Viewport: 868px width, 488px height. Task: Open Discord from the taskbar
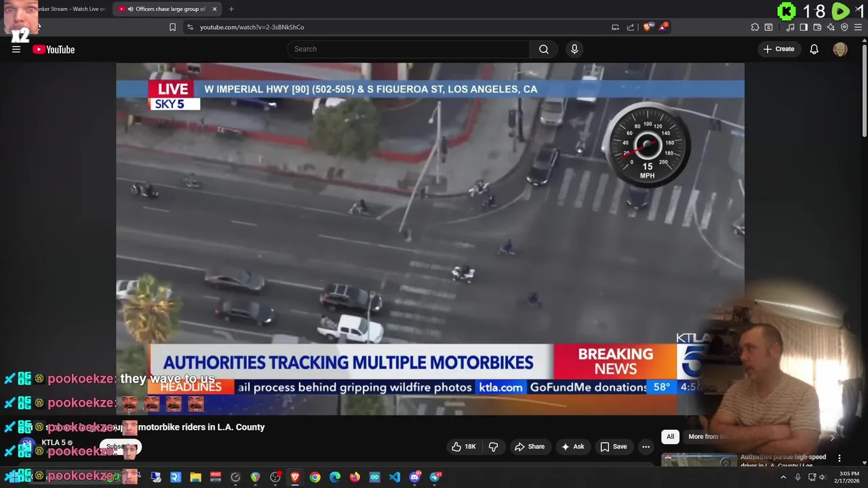(415, 477)
